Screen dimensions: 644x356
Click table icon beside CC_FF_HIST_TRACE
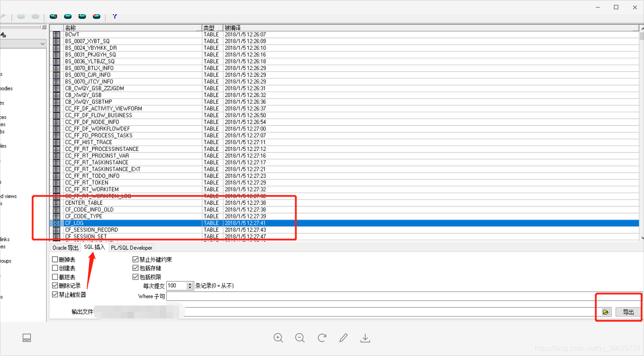[57, 142]
